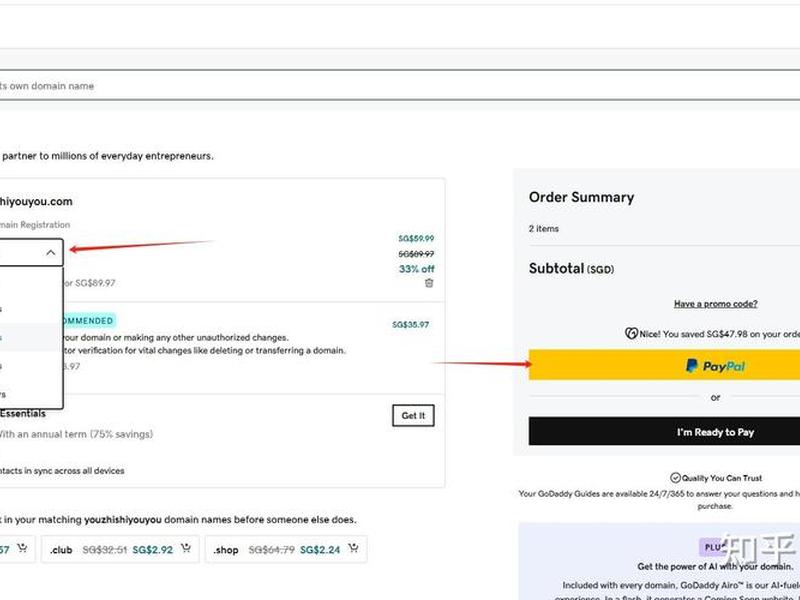The image size is (800, 600).
Task: Click the heart icon next to Nice! You saved
Action: tap(631, 334)
